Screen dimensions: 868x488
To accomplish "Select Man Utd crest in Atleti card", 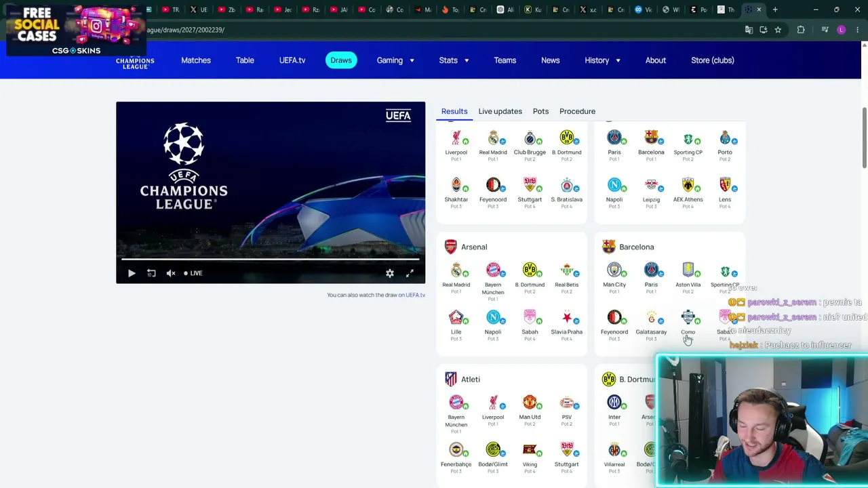I will [x=530, y=403].
